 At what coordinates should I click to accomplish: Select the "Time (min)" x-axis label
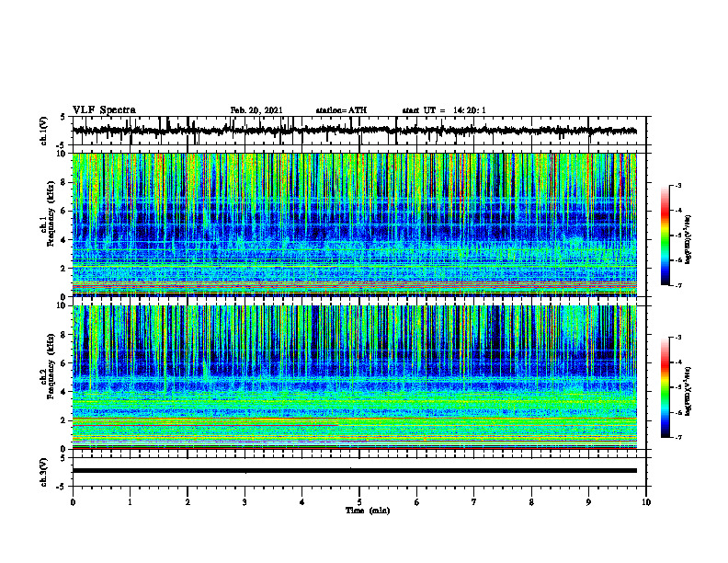(x=368, y=511)
